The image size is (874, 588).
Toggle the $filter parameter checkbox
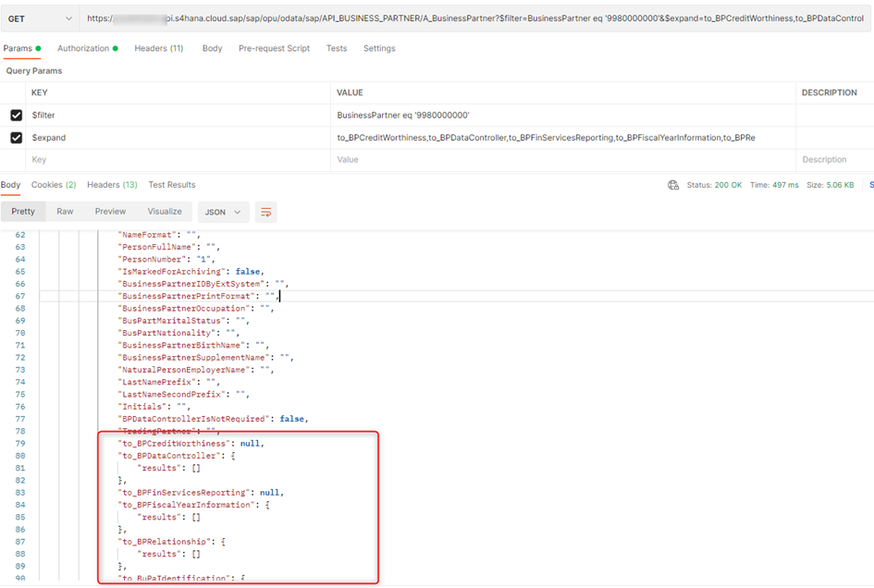[x=16, y=116]
